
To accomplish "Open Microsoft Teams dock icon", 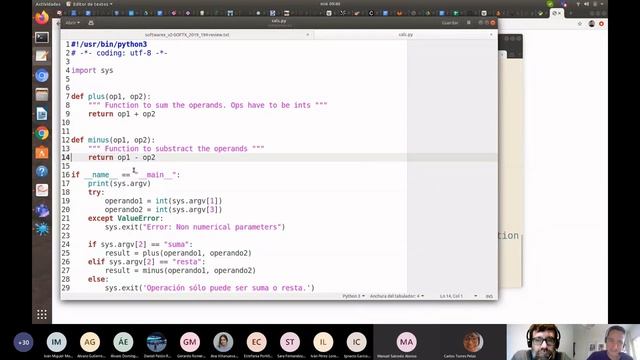I will click(x=42, y=210).
